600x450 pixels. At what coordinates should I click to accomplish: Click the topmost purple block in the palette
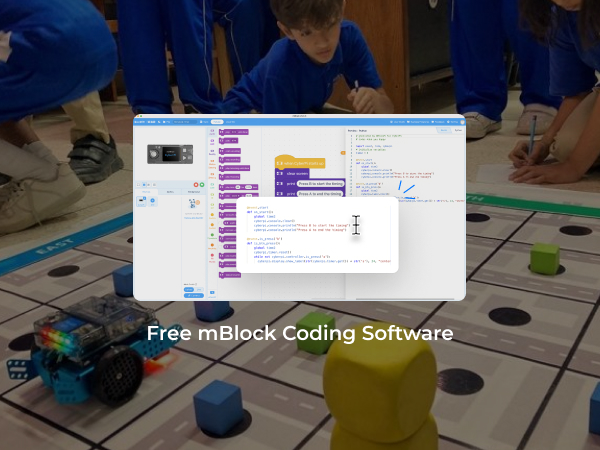click(234, 132)
